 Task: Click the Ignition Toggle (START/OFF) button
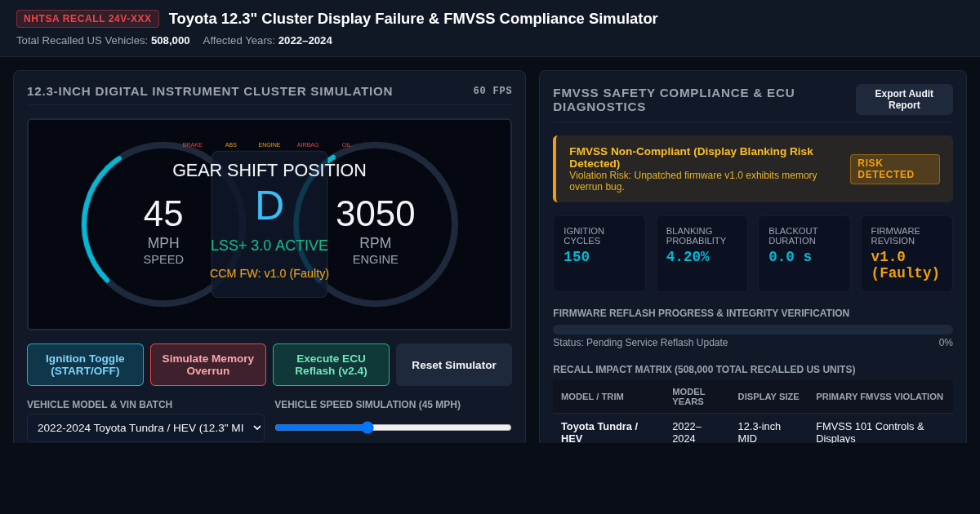(85, 365)
